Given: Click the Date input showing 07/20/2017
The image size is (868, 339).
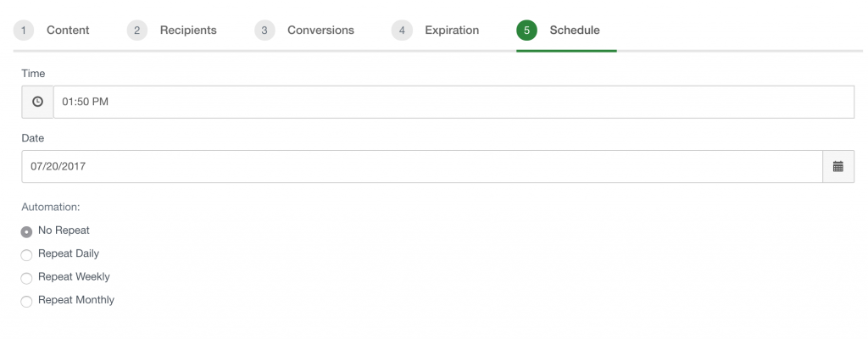Looking at the screenshot, I should (x=422, y=166).
